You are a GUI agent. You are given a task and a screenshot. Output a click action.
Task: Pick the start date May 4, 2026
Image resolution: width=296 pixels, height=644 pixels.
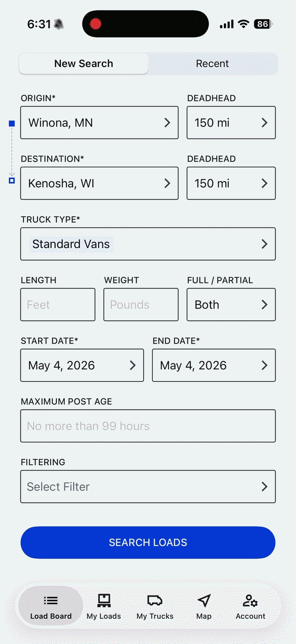[x=82, y=366]
